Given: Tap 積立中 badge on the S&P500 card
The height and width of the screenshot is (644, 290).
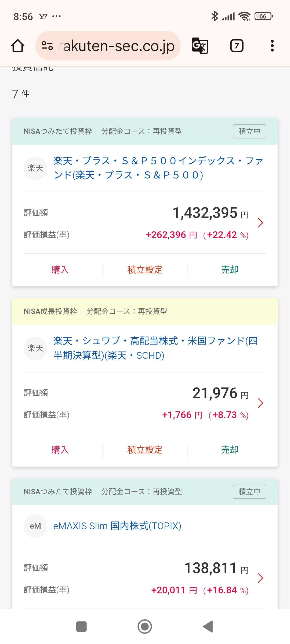Looking at the screenshot, I should [249, 131].
